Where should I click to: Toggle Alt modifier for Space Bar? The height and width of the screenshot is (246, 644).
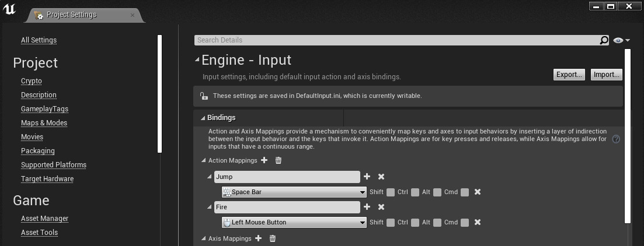coord(437,192)
